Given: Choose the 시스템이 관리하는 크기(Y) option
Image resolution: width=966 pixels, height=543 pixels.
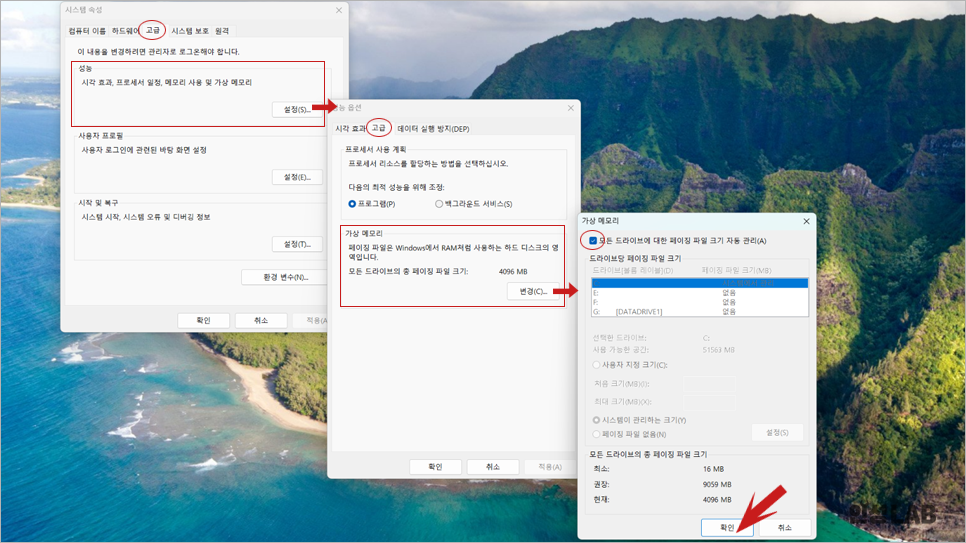Looking at the screenshot, I should 596,420.
